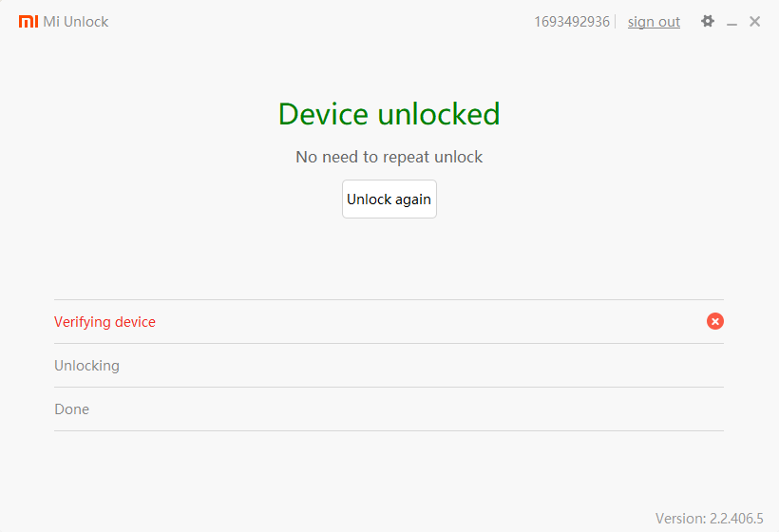The width and height of the screenshot is (779, 532).
Task: Click the Device unlocked heading
Action: pos(389,114)
